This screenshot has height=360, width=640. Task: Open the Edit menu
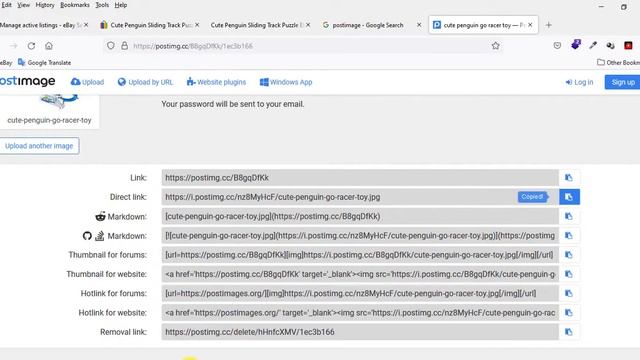(6, 5)
